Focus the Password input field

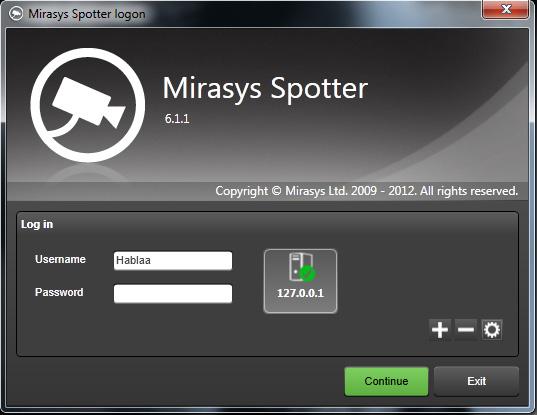173,293
